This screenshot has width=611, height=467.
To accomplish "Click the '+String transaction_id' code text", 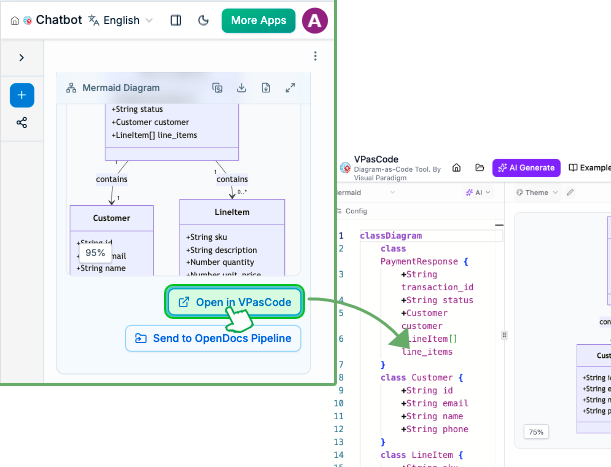I will 437,281.
